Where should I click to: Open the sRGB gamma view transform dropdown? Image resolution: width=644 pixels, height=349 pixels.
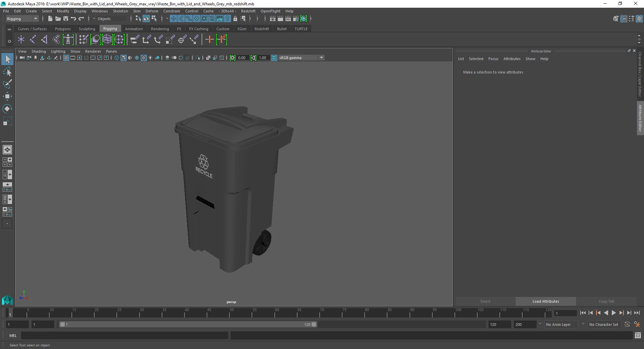[x=301, y=58]
